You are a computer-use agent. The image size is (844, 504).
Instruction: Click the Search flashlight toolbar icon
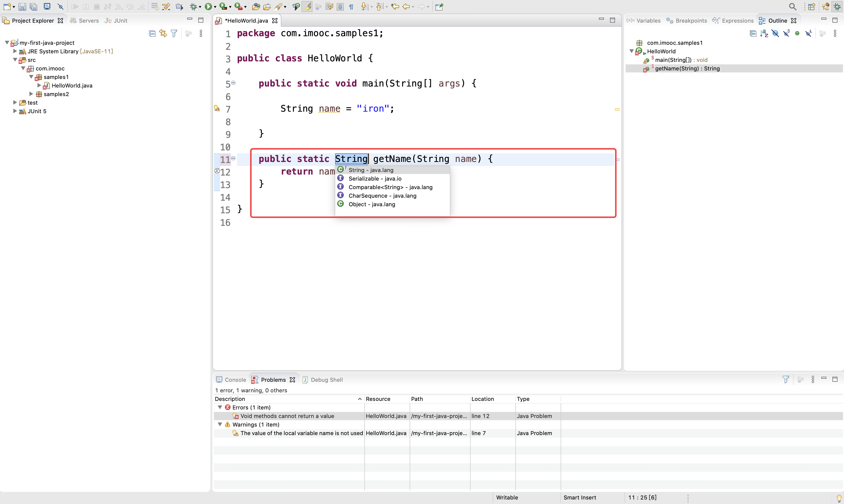(279, 7)
